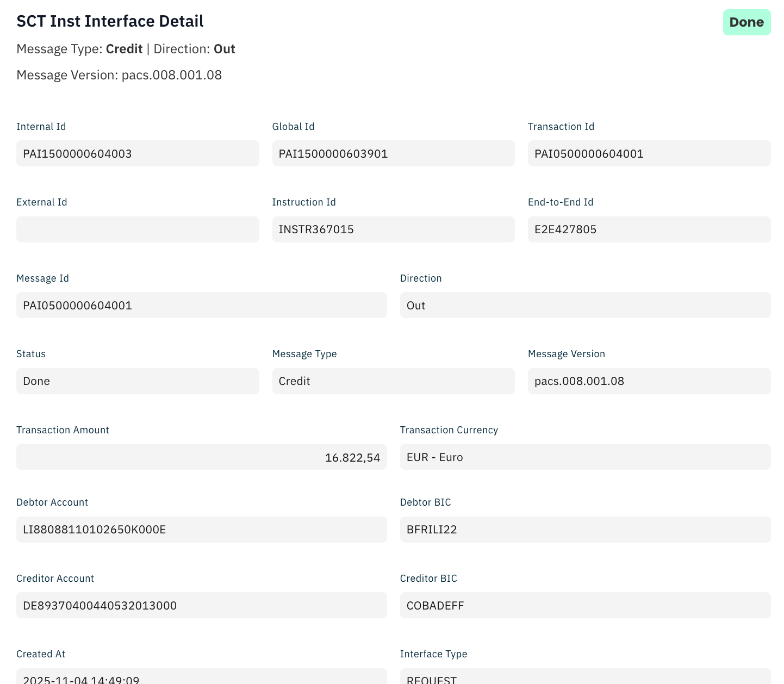The image size is (784, 684).
Task: Click the Message Id field
Action: tap(201, 306)
